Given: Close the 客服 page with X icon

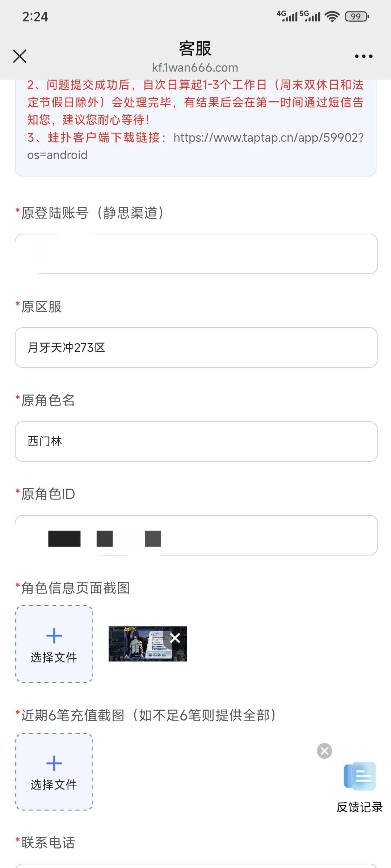Looking at the screenshot, I should pos(20,56).
